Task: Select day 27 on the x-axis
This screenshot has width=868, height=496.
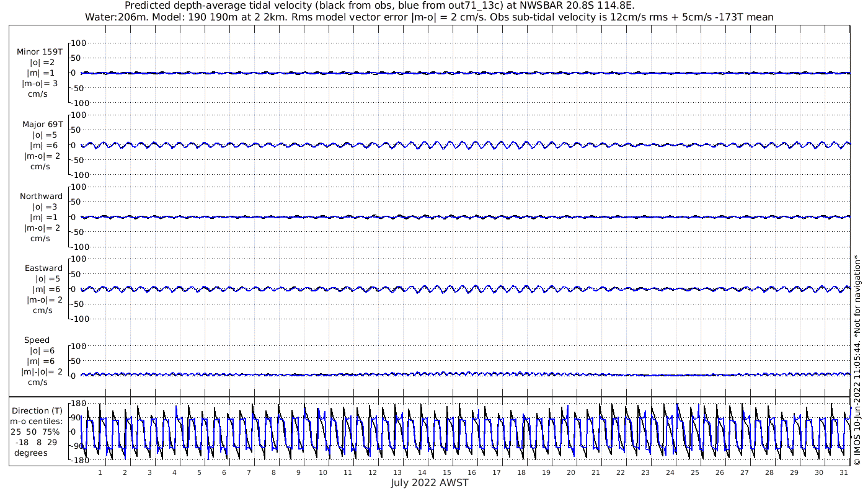Action: (745, 472)
